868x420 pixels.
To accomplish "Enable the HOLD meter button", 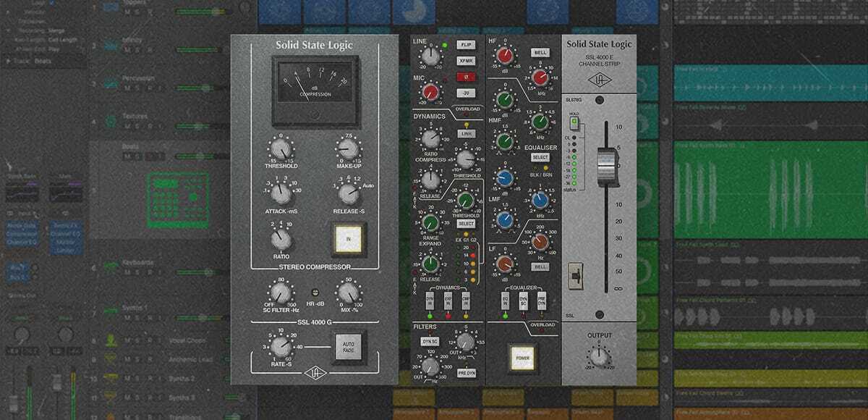I will click(574, 123).
